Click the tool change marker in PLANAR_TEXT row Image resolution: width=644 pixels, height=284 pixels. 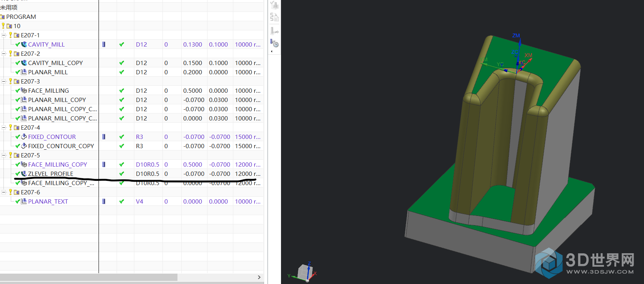(104, 201)
